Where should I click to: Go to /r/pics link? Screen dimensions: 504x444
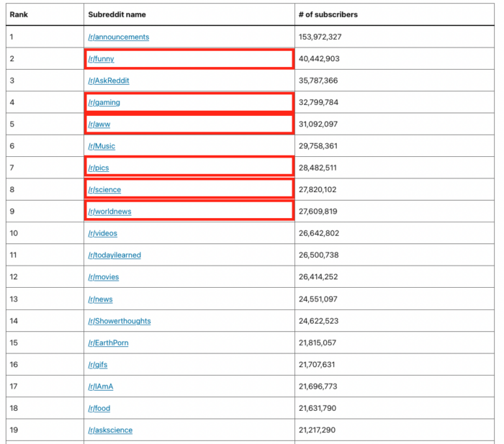point(99,168)
